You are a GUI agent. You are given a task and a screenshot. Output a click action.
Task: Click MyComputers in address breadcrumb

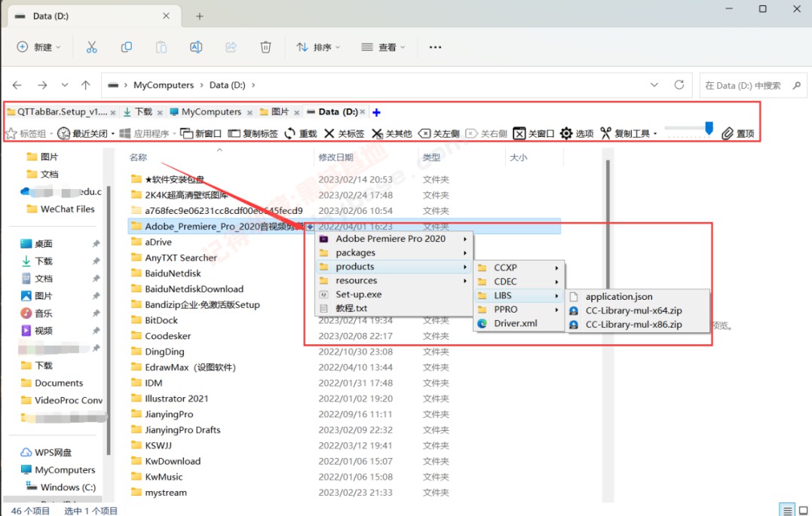(164, 85)
